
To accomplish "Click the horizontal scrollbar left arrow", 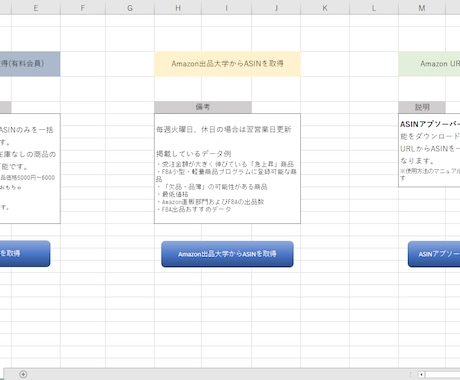I will [x=421, y=375].
